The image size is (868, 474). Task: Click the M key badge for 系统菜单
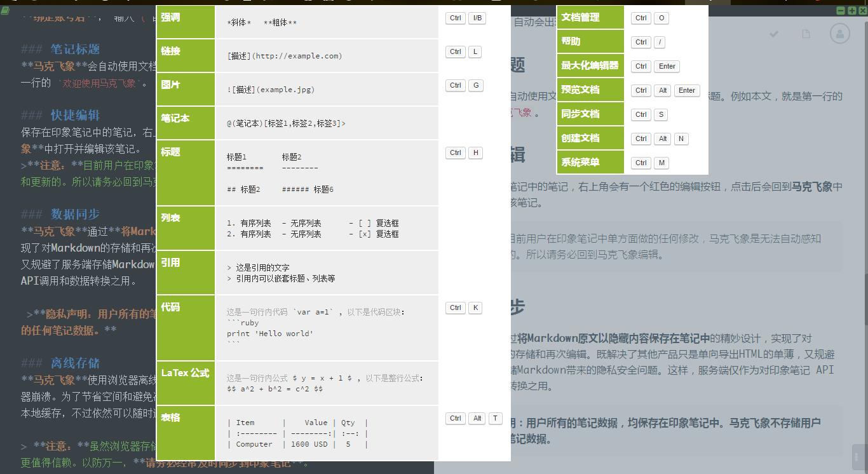[661, 163]
